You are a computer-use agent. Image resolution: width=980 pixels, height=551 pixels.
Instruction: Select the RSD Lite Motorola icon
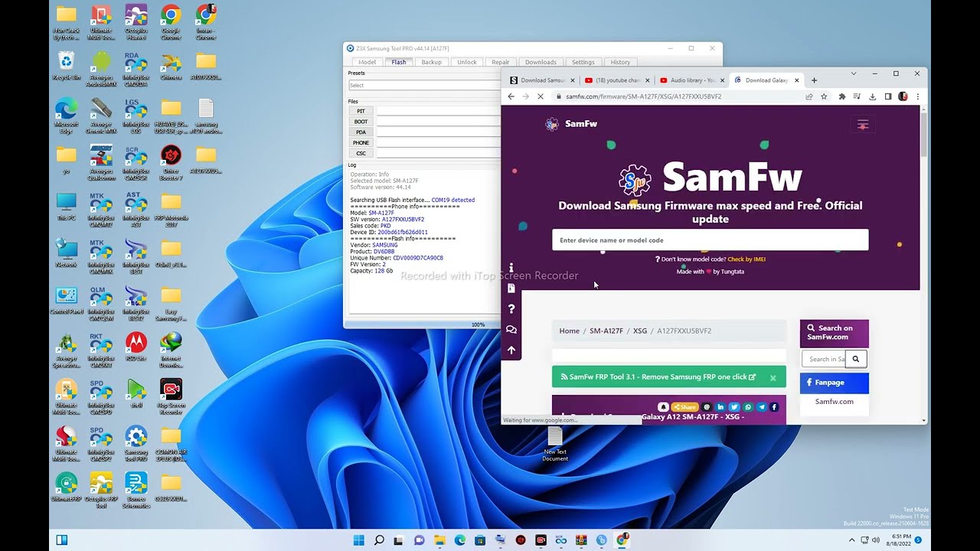click(x=136, y=347)
